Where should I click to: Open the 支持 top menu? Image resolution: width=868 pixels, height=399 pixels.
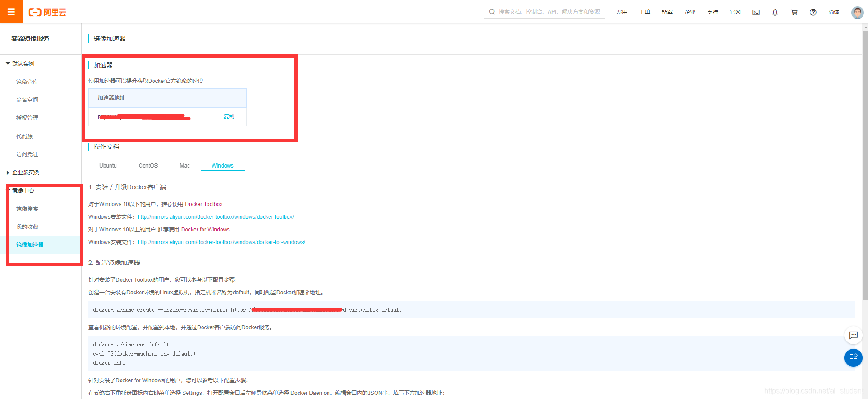[x=713, y=12]
